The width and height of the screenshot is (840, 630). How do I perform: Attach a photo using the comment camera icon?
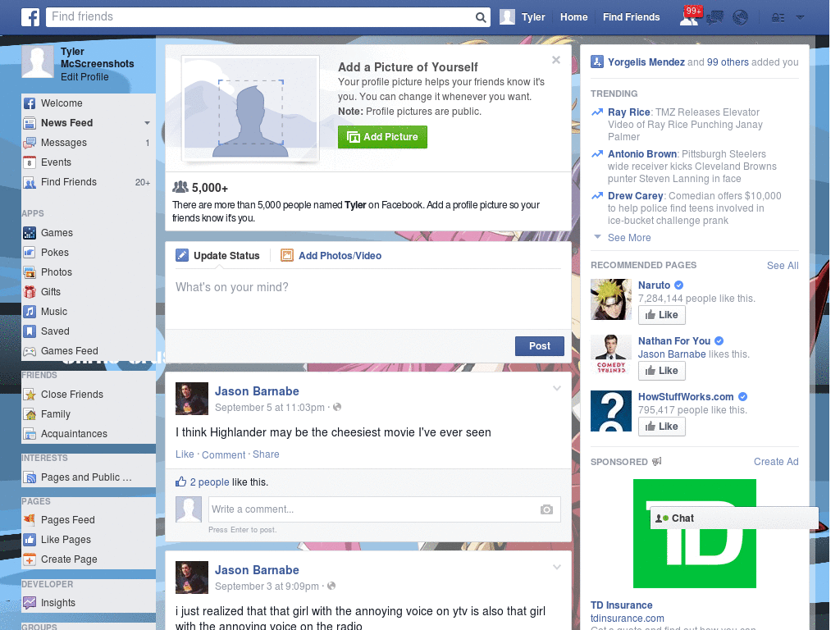[546, 509]
